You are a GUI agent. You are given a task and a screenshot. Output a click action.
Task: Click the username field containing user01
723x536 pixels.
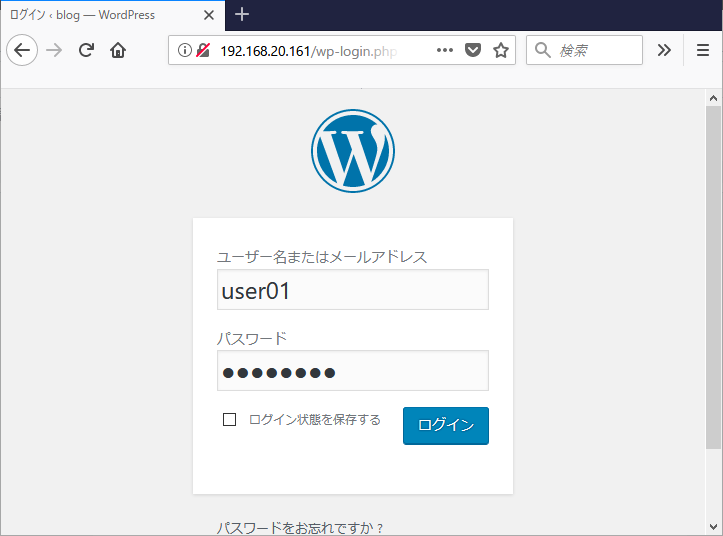click(353, 290)
